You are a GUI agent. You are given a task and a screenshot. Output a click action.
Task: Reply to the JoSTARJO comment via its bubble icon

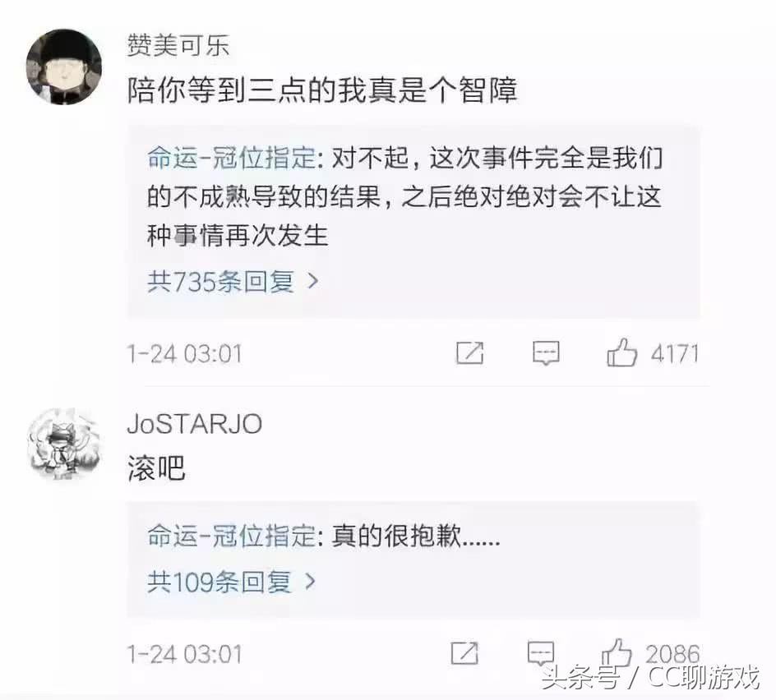[x=540, y=653]
